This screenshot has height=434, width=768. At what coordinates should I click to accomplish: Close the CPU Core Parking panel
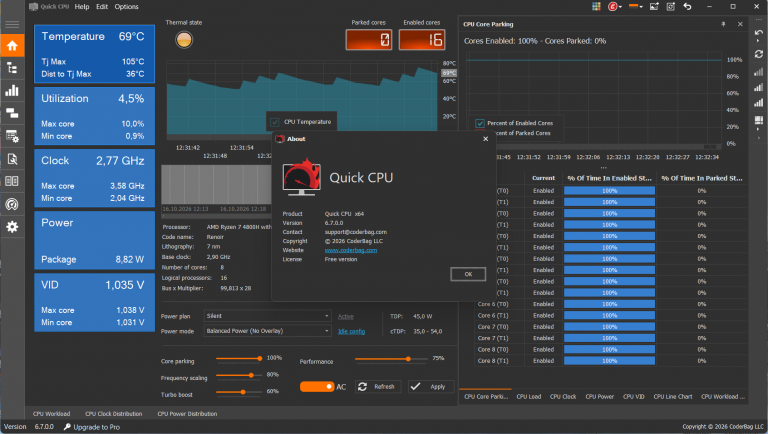[x=740, y=24]
